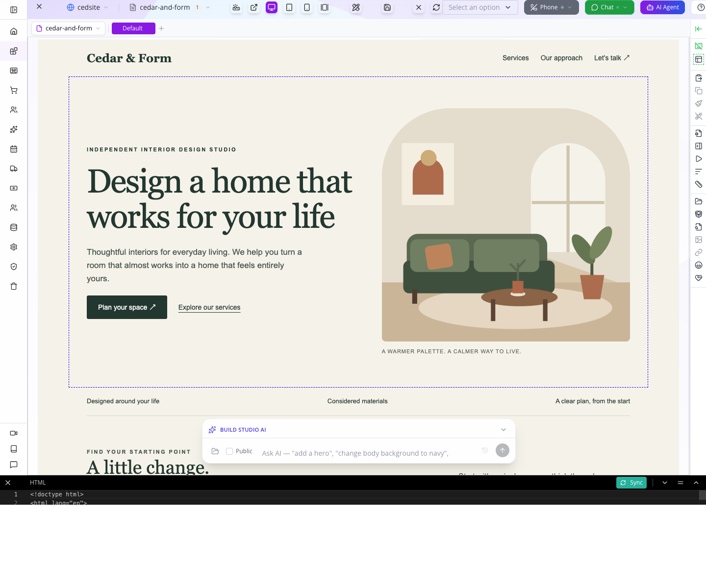Viewport: 706px width, 588px height.
Task: Expand the Chat button dropdown
Action: pos(625,7)
